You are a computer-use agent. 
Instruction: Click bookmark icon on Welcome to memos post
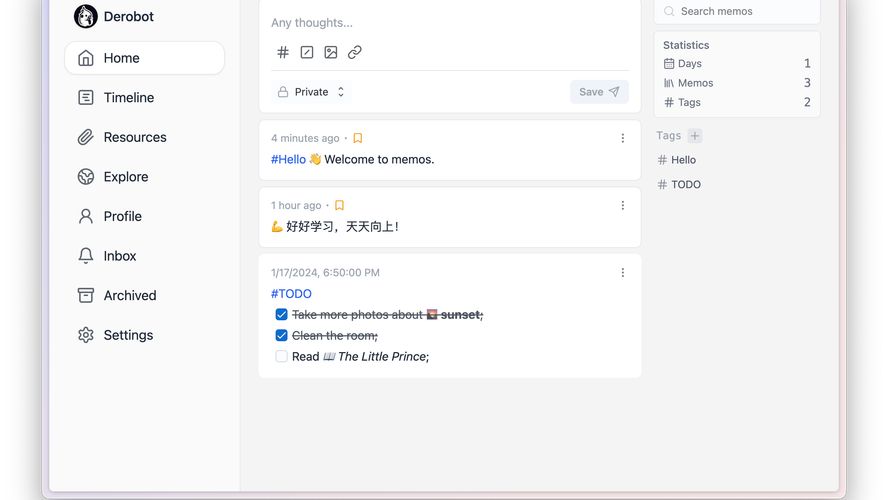click(x=358, y=138)
